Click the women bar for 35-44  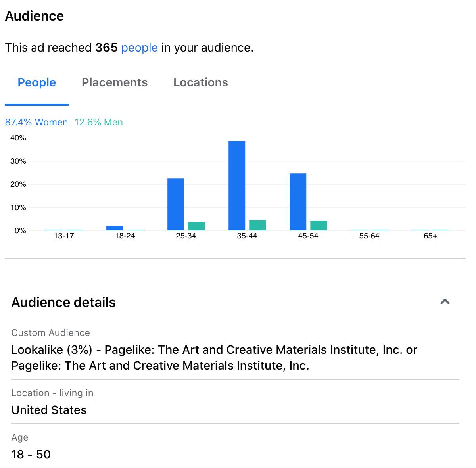tap(237, 186)
